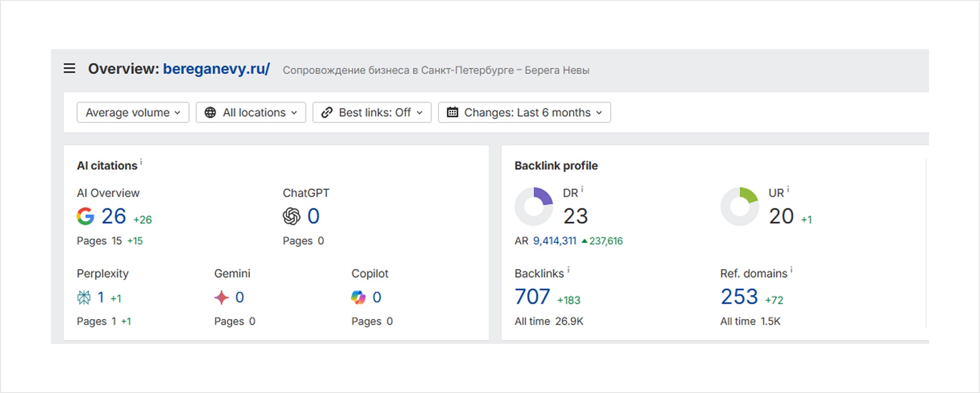Open the bereganevy.ru/ link in title
980x393 pixels.
pos(216,69)
